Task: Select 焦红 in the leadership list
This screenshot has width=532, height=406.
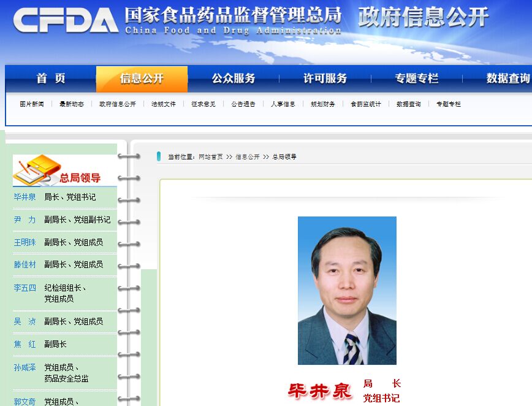Action: tap(25, 344)
